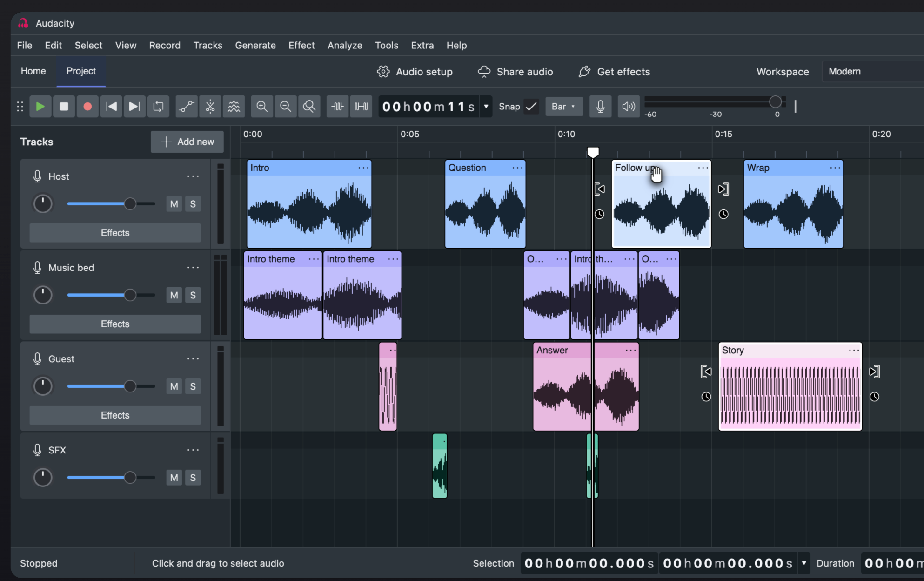Click Follow up clip left trim handle
Screen dimensions: 924x581
600,189
